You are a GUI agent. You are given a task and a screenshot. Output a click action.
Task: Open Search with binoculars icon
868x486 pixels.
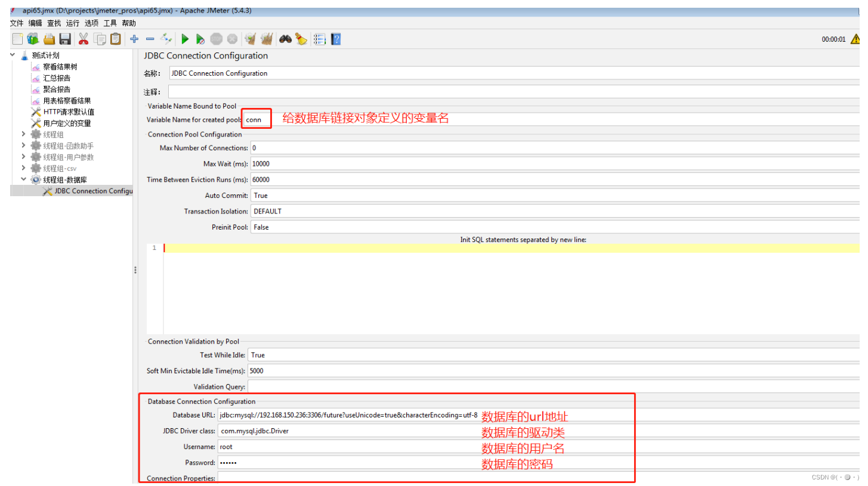tap(286, 39)
